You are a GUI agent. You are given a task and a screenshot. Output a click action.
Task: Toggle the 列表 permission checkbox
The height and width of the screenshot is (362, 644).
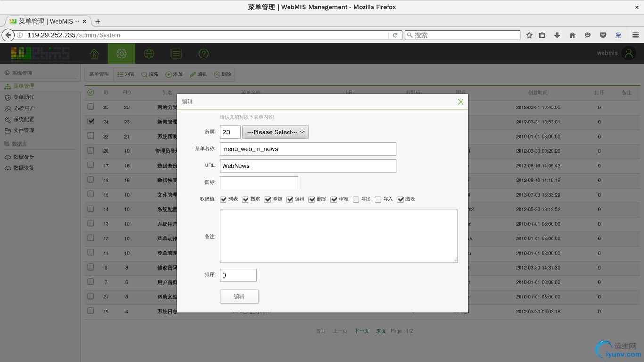coord(223,199)
